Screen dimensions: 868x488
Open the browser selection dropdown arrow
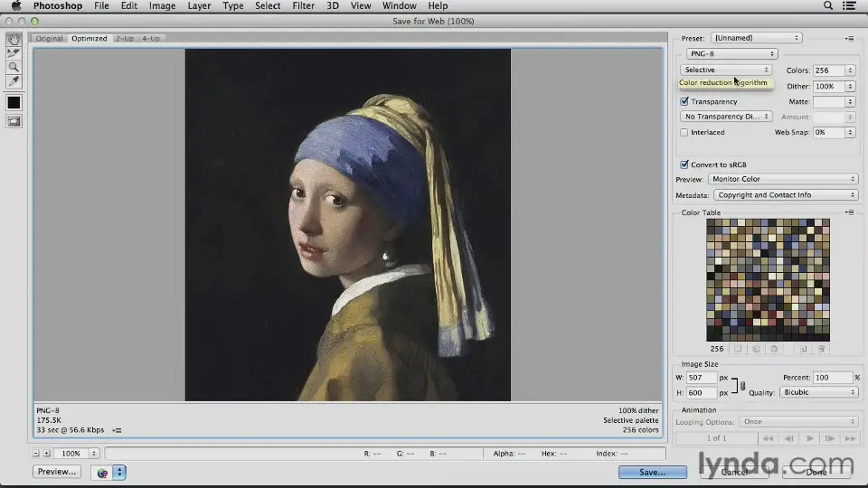pyautogui.click(x=119, y=473)
